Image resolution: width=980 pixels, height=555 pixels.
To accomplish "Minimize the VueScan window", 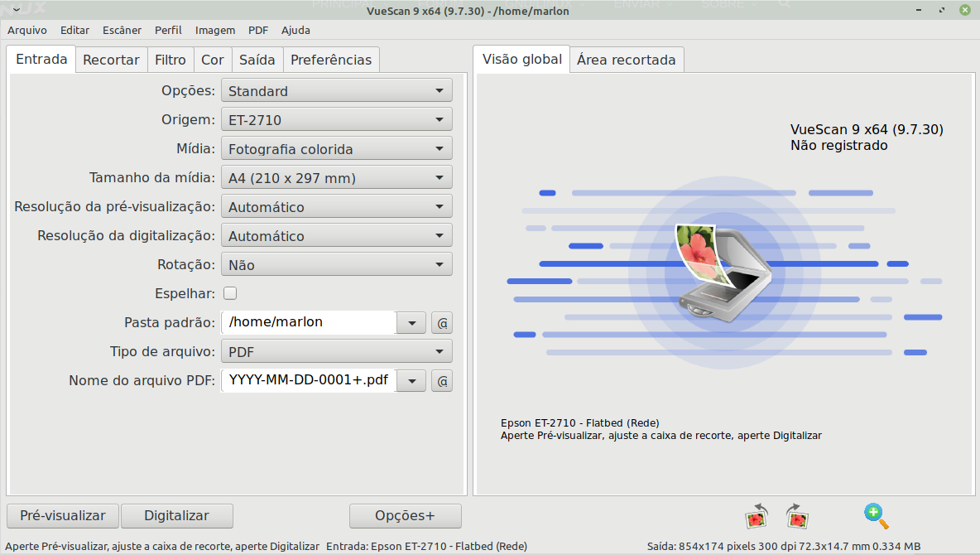I will click(919, 10).
